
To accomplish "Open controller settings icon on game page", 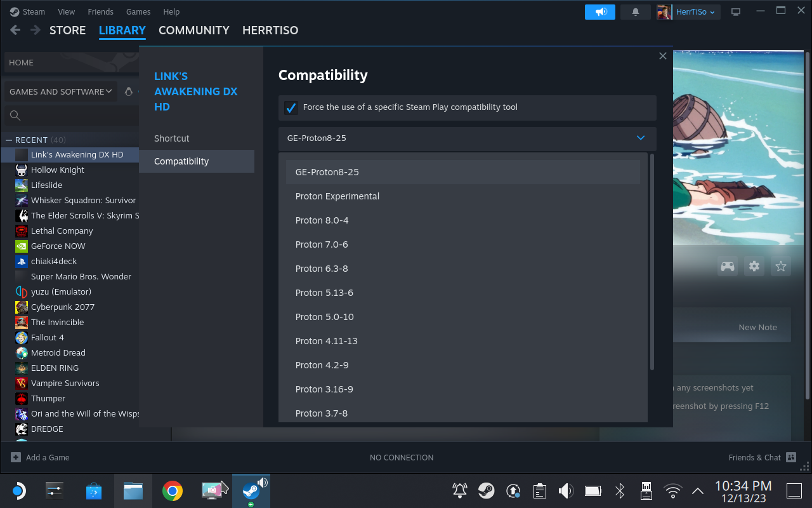I will pyautogui.click(x=728, y=267).
